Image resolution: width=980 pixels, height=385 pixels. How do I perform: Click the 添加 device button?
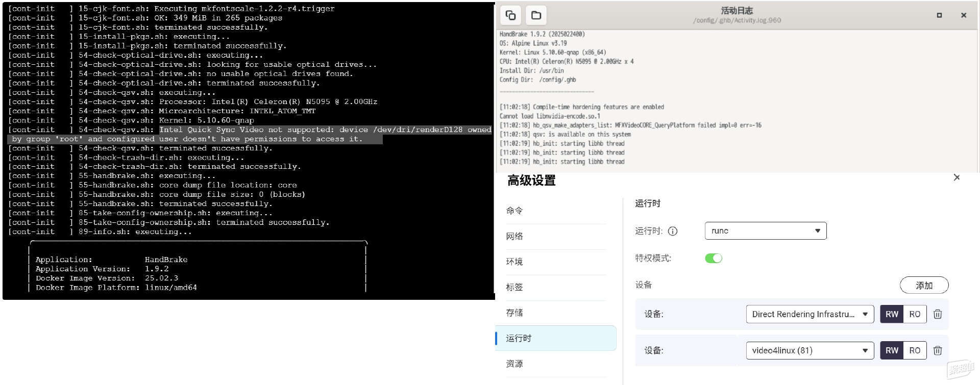(924, 286)
